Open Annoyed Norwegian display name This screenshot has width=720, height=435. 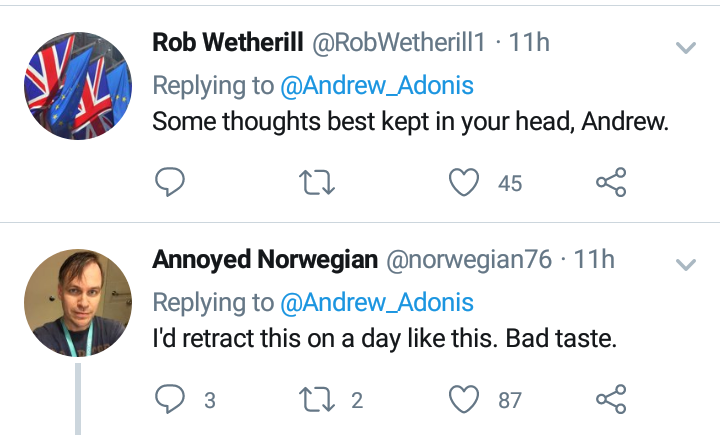click(x=265, y=260)
